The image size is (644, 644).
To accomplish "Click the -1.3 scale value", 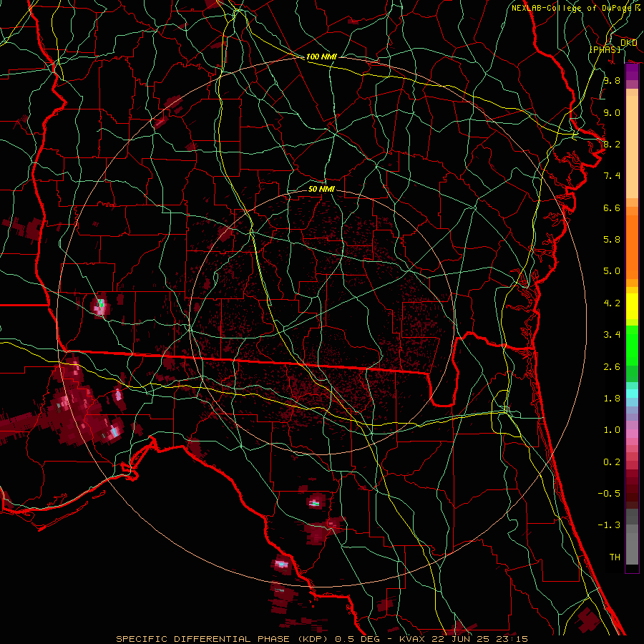I will (x=609, y=525).
